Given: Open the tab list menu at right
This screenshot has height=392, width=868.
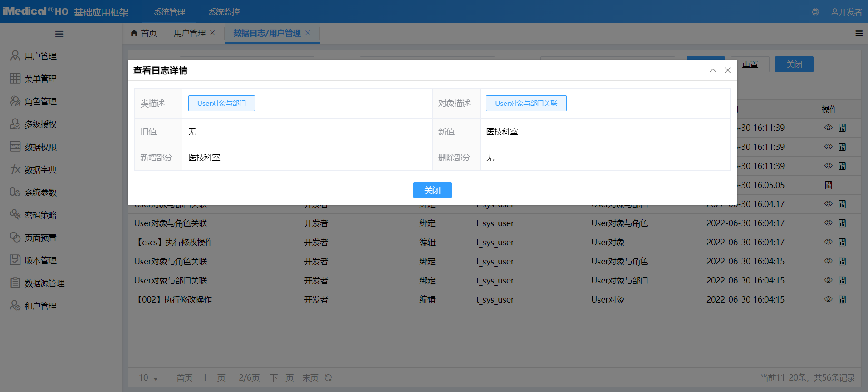Looking at the screenshot, I should [858, 34].
